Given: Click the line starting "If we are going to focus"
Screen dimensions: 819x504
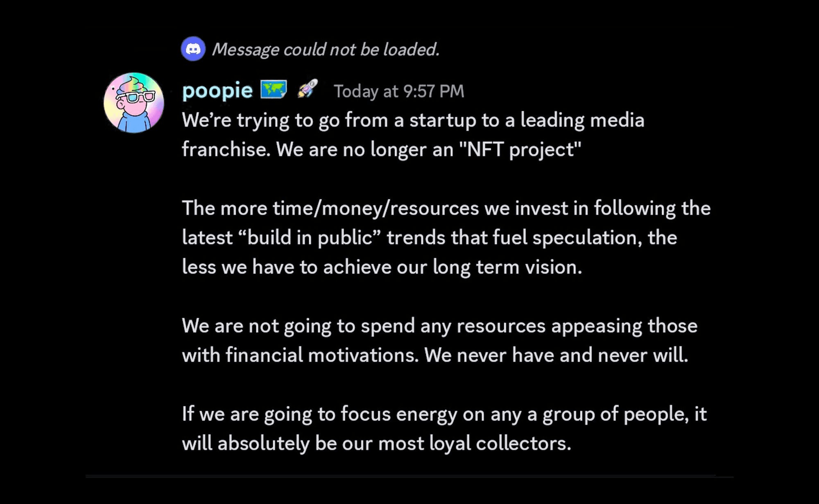Looking at the screenshot, I should (x=444, y=414).
